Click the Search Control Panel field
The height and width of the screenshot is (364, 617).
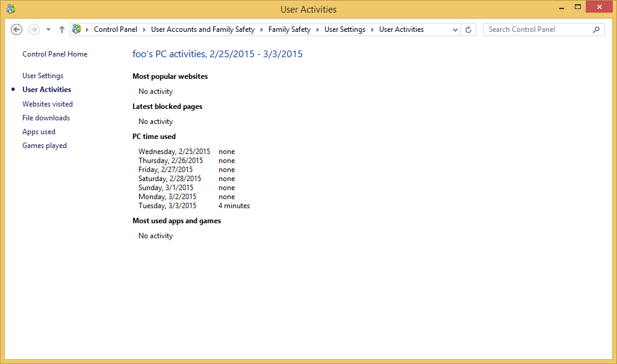coord(536,29)
